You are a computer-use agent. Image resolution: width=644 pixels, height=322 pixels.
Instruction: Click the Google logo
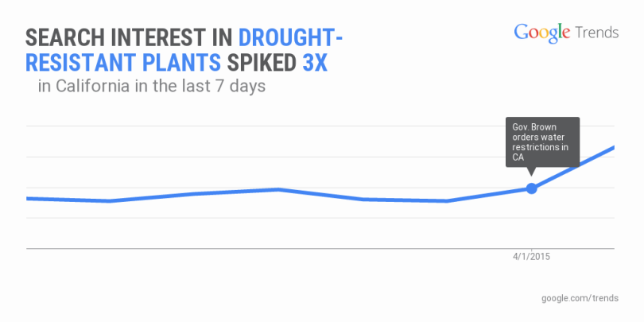542,33
